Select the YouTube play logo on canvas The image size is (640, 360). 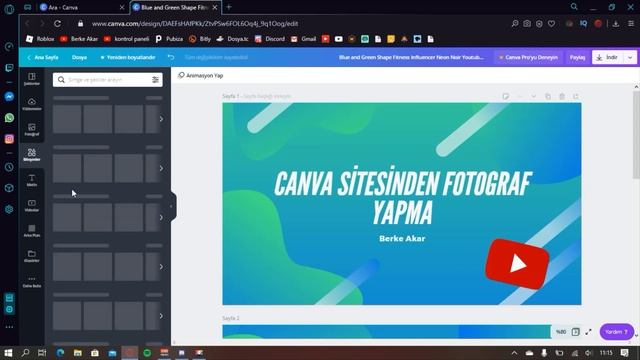click(517, 264)
